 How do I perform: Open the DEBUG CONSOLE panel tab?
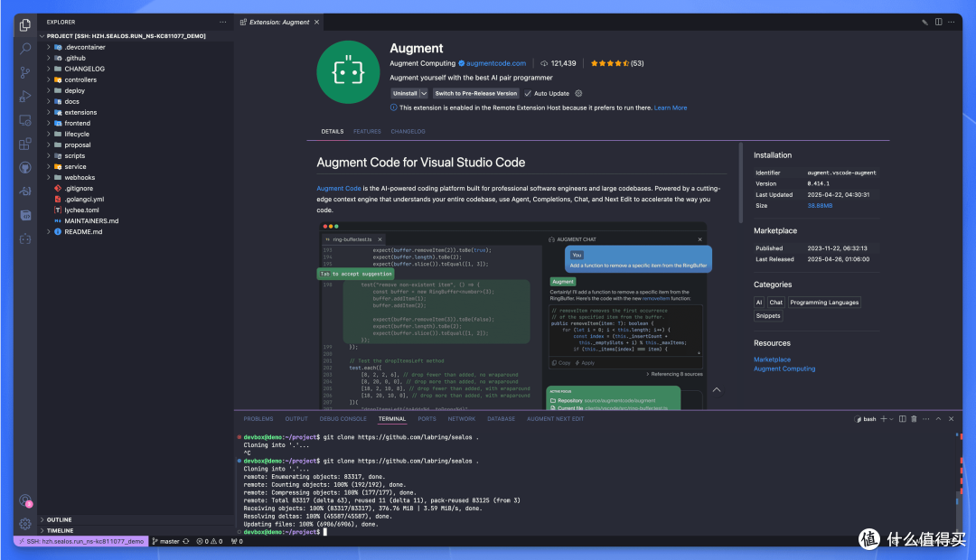pos(343,419)
